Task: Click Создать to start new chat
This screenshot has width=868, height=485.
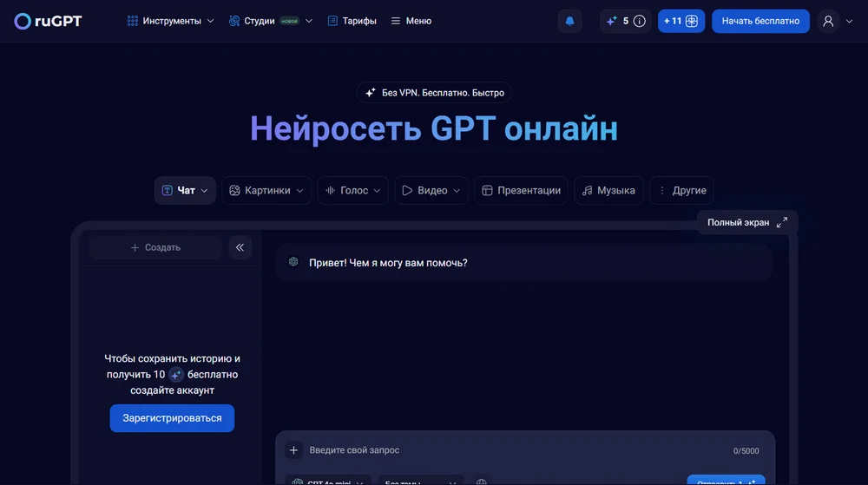Action: coord(155,247)
